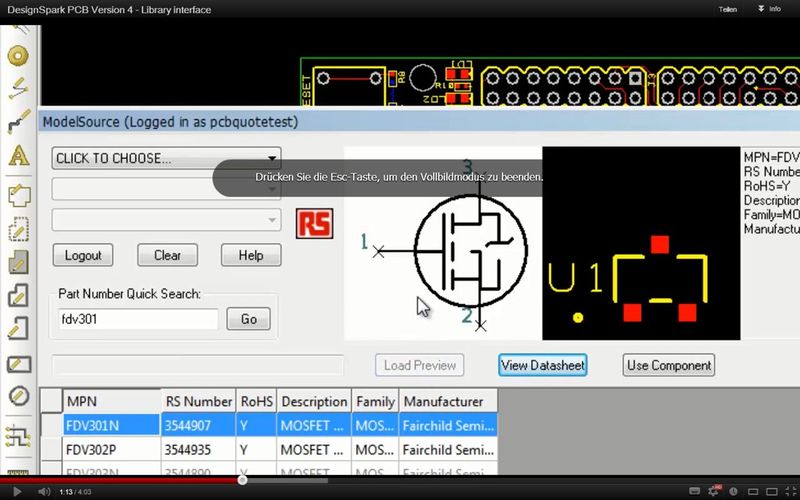The width and height of the screenshot is (800, 500).
Task: Select the dashed area shape tool
Action: point(18,229)
